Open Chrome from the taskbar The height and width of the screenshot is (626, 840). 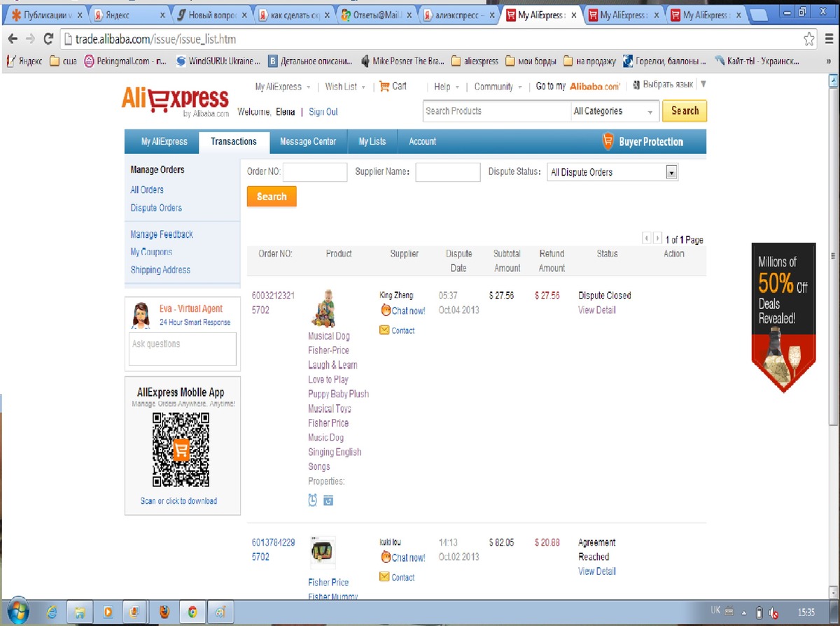[x=192, y=612]
